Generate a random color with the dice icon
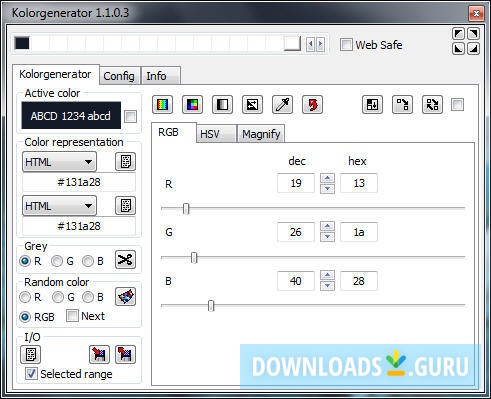The image size is (491, 399). click(x=125, y=297)
